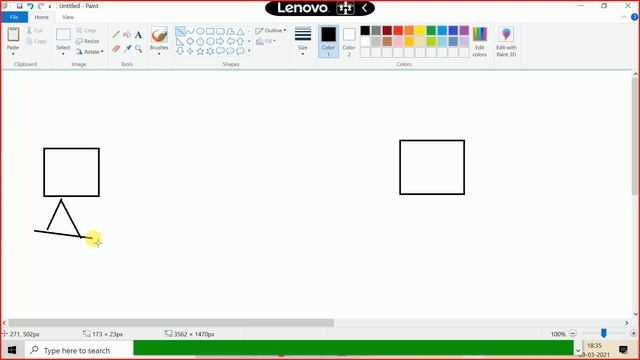Click the Paste clipboard icon
This screenshot has width=640, height=360.
tap(13, 35)
